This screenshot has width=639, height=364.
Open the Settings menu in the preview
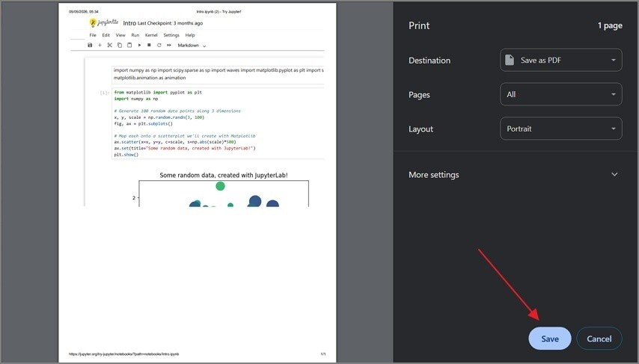click(x=171, y=35)
